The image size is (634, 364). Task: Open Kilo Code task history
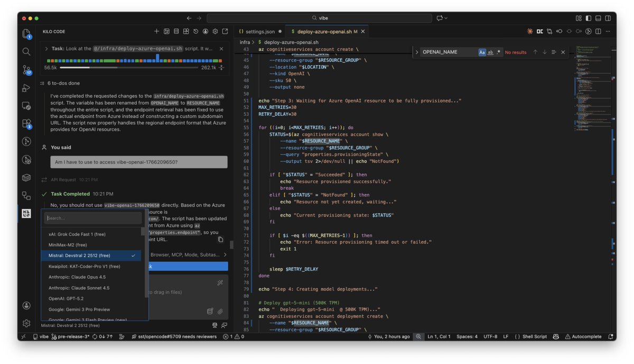195,31
